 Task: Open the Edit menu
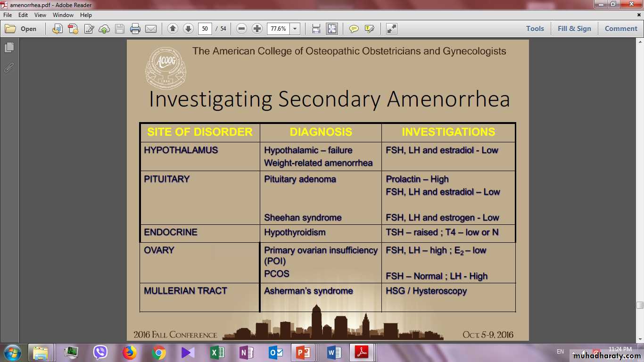(x=23, y=15)
